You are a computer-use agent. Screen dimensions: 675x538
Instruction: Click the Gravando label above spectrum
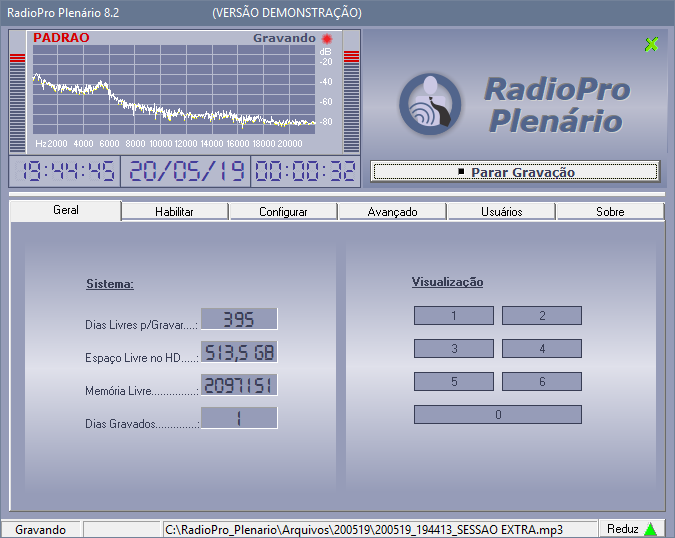(x=284, y=38)
